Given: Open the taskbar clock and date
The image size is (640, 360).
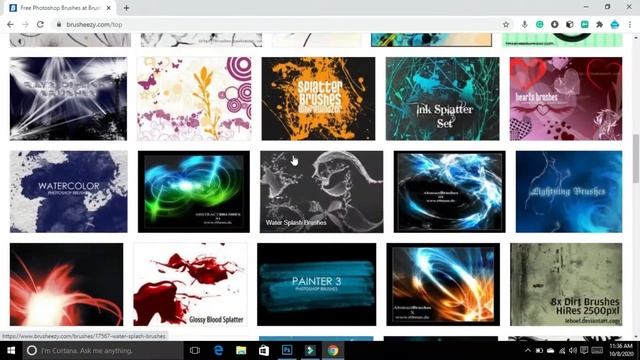Looking at the screenshot, I should [621, 351].
